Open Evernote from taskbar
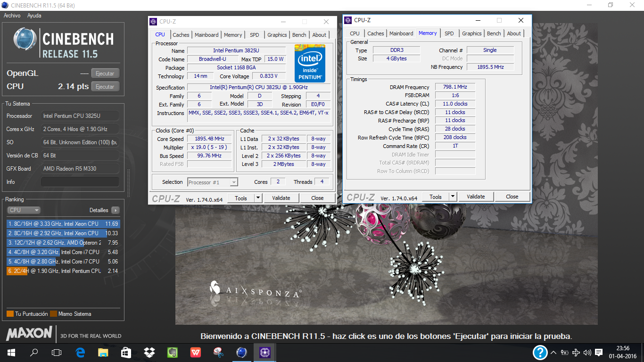Screen dimensions: 644x362 [172, 352]
